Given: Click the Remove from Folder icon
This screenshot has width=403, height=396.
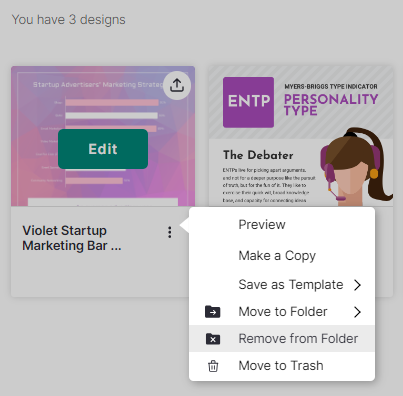Looking at the screenshot, I should pos(213,339).
